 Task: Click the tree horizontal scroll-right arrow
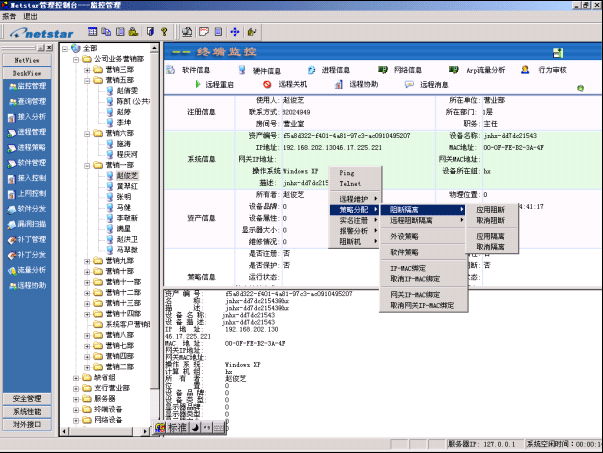click(x=145, y=431)
